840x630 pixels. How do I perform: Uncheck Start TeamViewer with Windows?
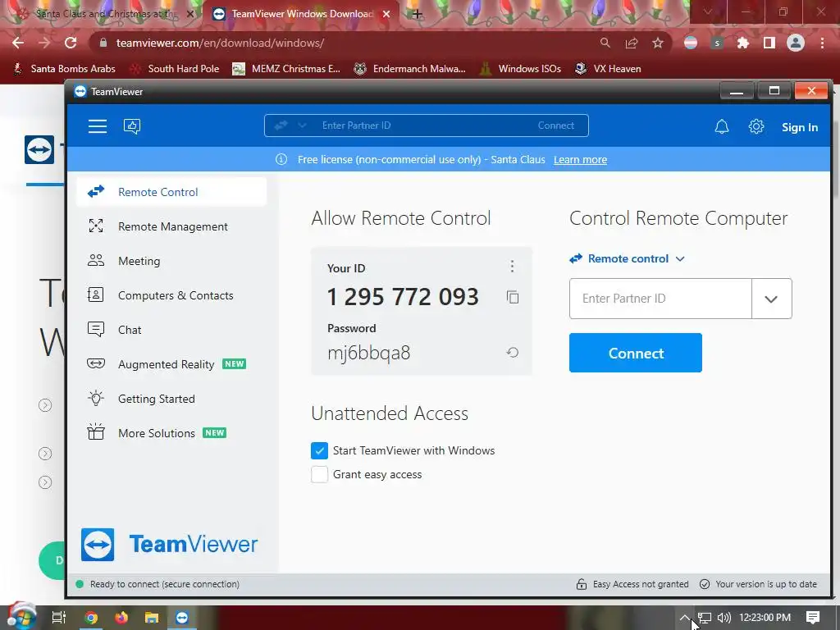tap(319, 450)
